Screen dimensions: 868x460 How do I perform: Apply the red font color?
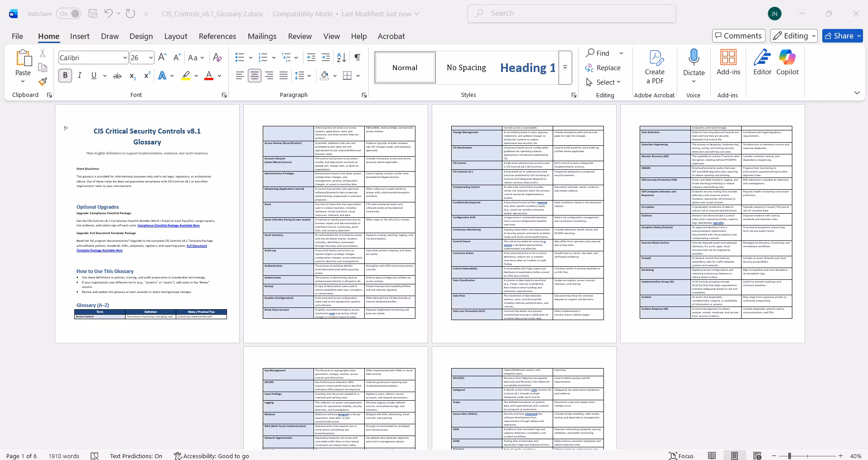click(209, 76)
